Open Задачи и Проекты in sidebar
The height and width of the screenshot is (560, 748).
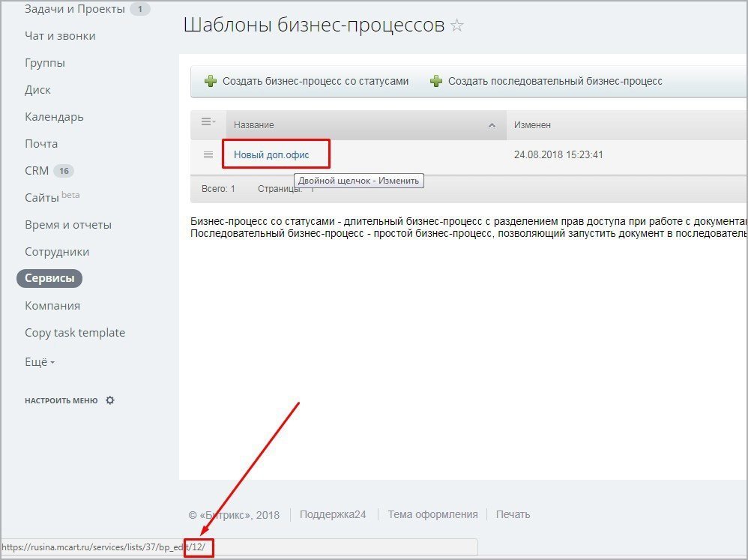pos(74,9)
